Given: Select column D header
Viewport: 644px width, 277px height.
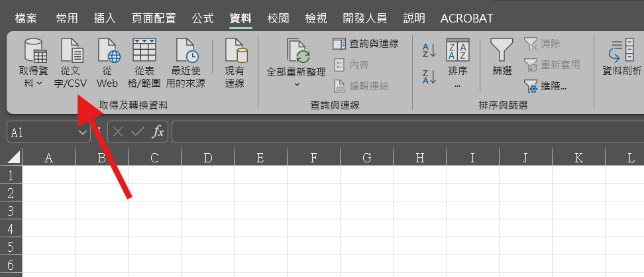Looking at the screenshot, I should pos(207,158).
